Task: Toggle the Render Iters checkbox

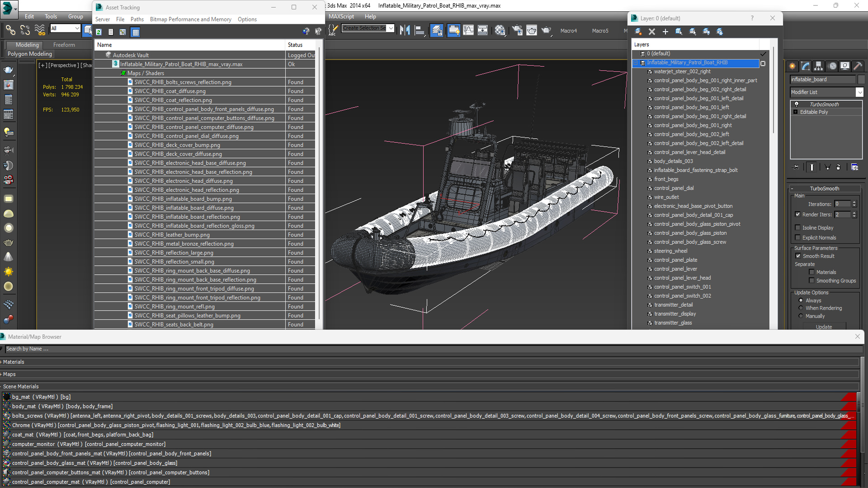Action: click(797, 215)
